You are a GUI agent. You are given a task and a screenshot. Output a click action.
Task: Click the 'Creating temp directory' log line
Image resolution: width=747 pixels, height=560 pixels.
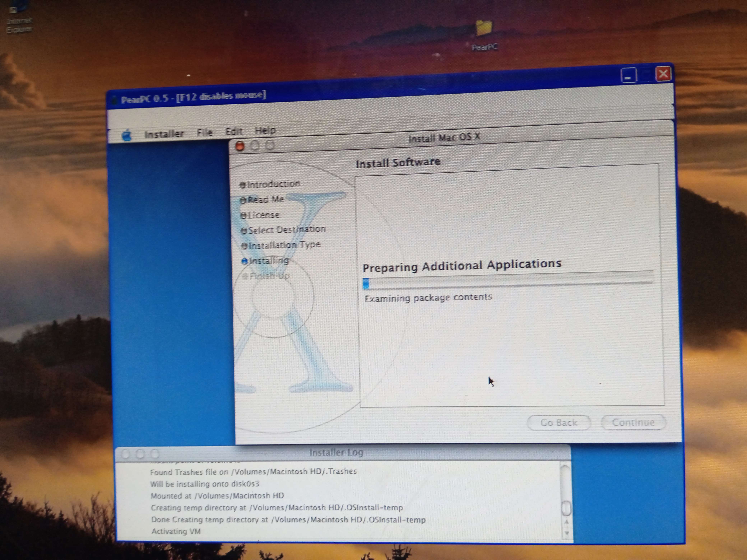point(277,508)
